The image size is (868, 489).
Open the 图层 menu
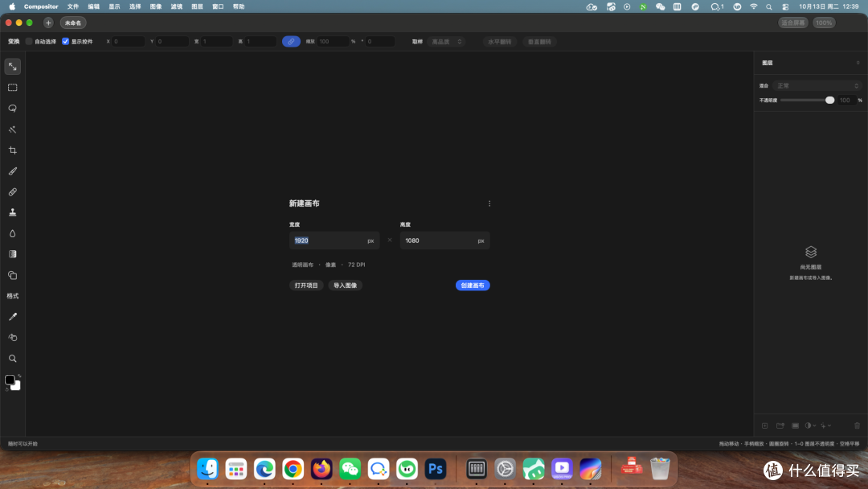coord(197,6)
